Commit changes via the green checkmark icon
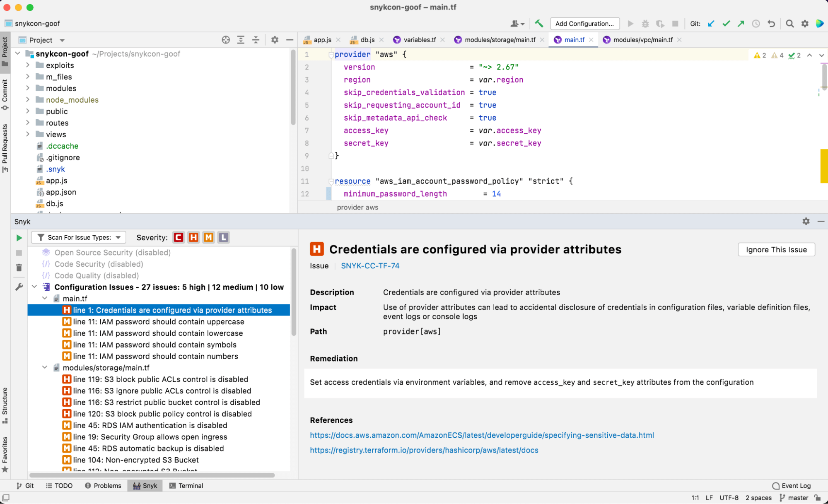The height and width of the screenshot is (504, 828). (x=726, y=24)
